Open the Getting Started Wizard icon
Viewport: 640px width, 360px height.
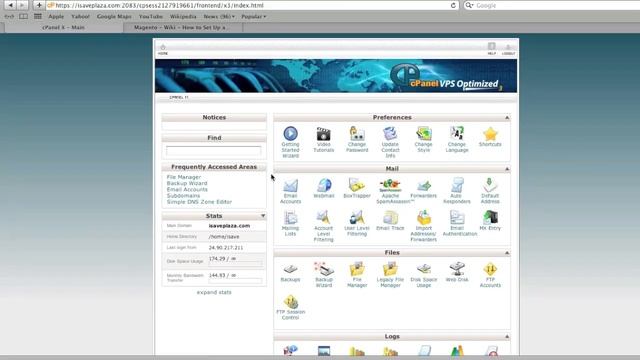(290, 134)
